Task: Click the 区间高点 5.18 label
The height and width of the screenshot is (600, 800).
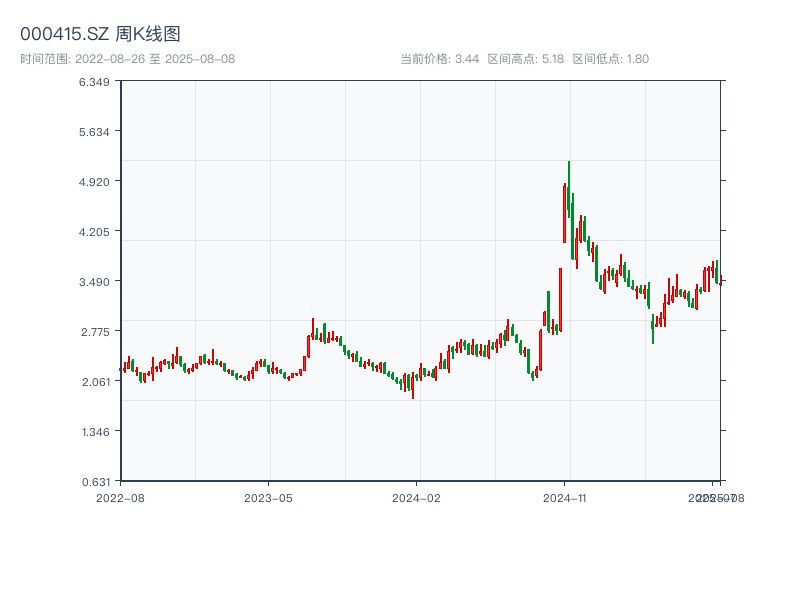Action: click(526, 59)
